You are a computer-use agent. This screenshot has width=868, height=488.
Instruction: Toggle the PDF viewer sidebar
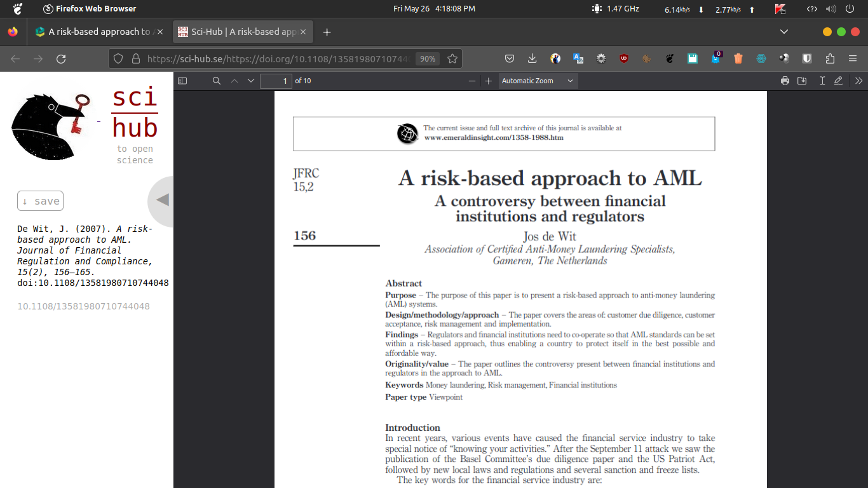pos(182,81)
